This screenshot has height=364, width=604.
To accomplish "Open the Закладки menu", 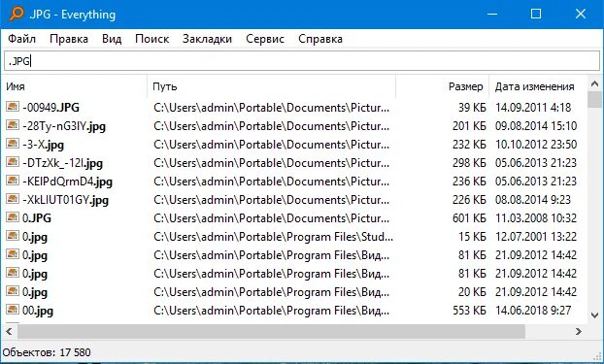I will tap(207, 39).
